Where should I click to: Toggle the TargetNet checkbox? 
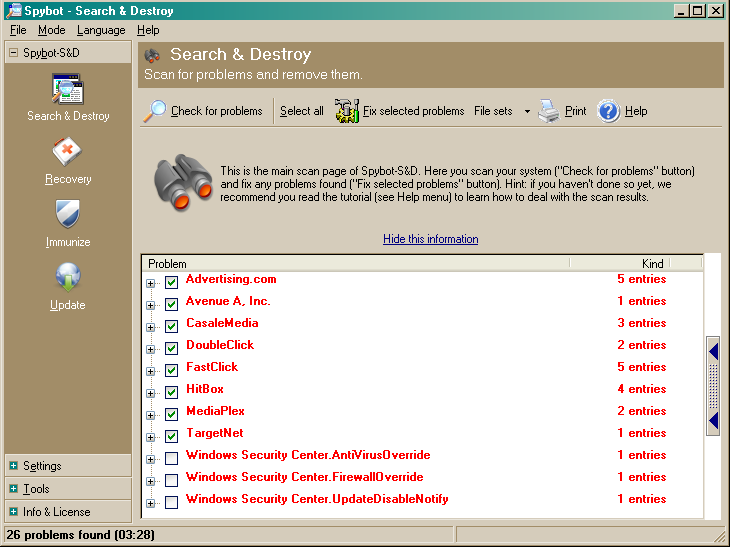(x=171, y=436)
